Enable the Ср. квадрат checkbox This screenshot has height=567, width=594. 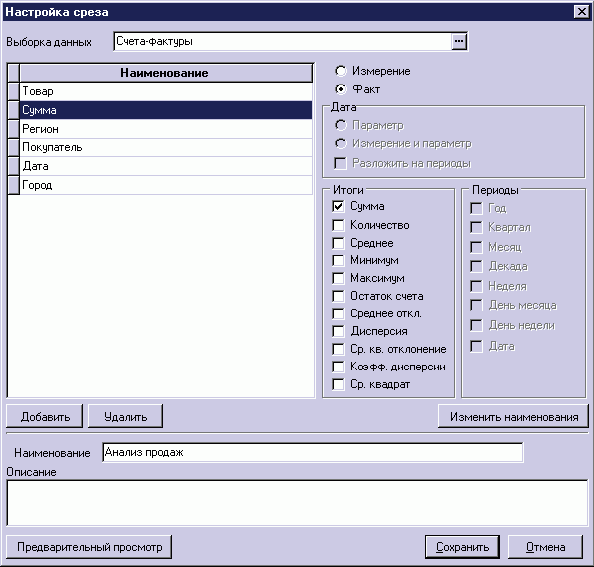pos(338,384)
